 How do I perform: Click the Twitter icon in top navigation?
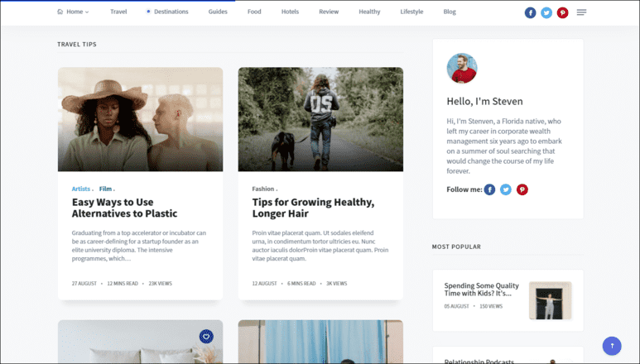point(546,12)
